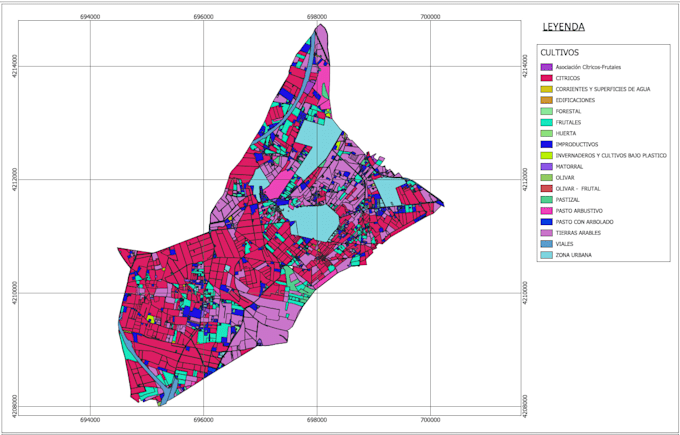Click the 4212000 label left of the map
The image size is (680, 435).
pyautogui.click(x=15, y=180)
